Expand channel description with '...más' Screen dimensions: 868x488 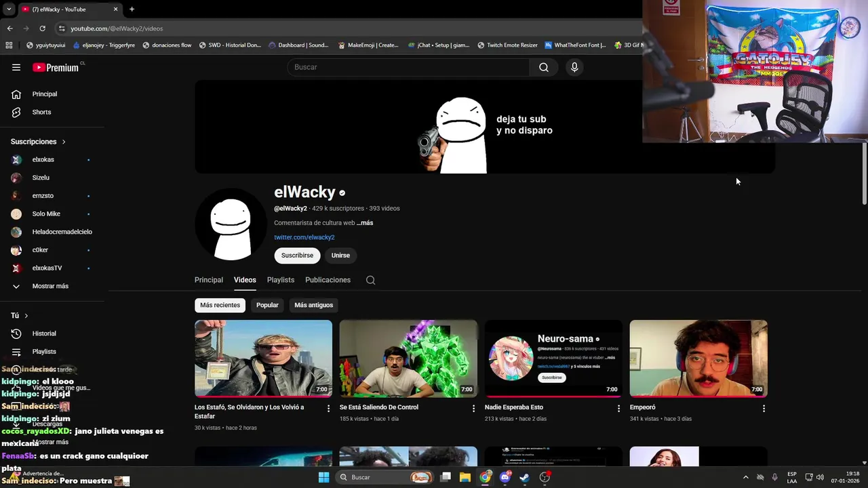365,223
